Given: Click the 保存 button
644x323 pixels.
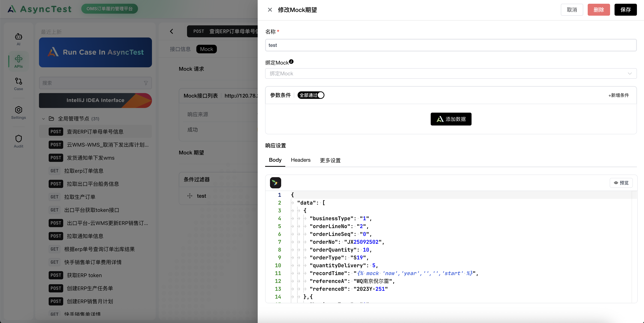Looking at the screenshot, I should point(625,10).
